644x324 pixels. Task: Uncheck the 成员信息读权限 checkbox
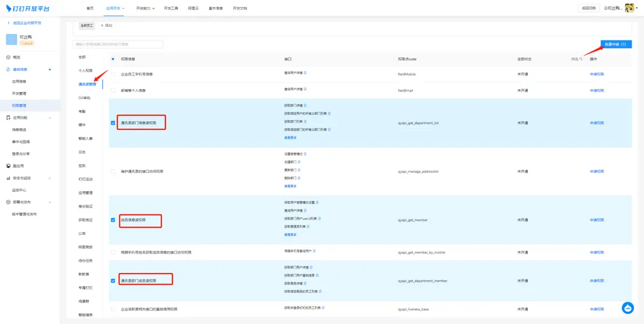(113, 220)
